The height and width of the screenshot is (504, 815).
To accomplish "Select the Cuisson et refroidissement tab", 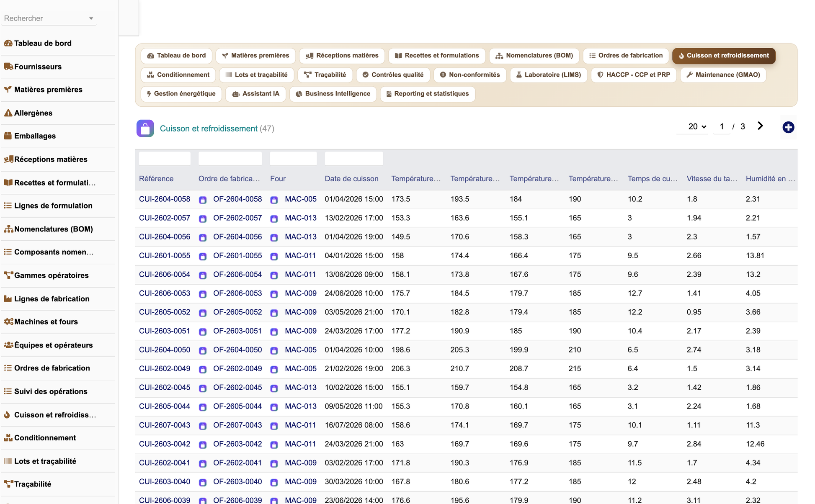I will (724, 56).
